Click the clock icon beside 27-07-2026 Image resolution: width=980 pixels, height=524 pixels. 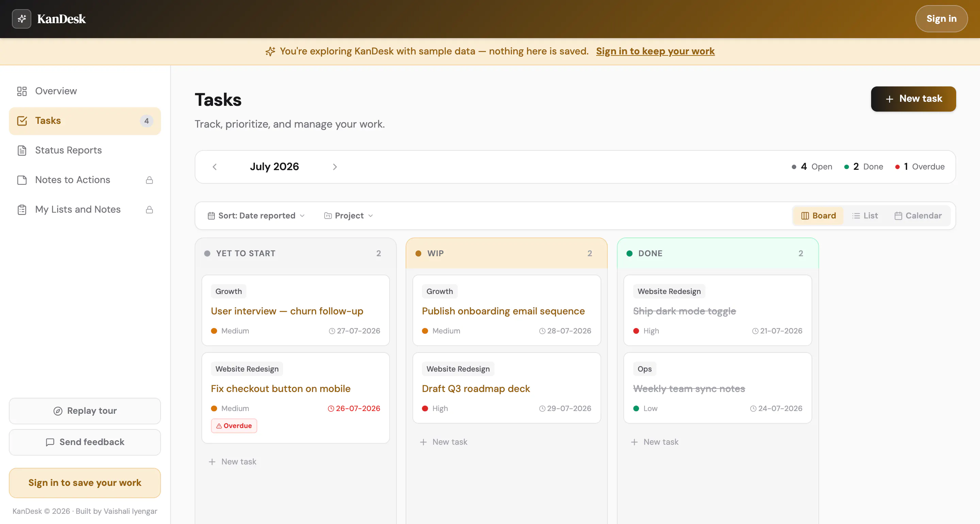pos(332,331)
